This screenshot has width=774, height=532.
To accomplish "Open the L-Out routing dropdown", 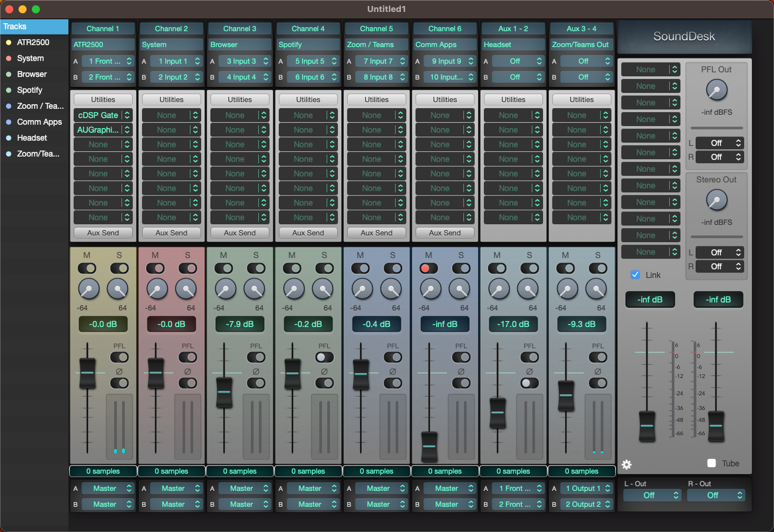I will coord(652,495).
